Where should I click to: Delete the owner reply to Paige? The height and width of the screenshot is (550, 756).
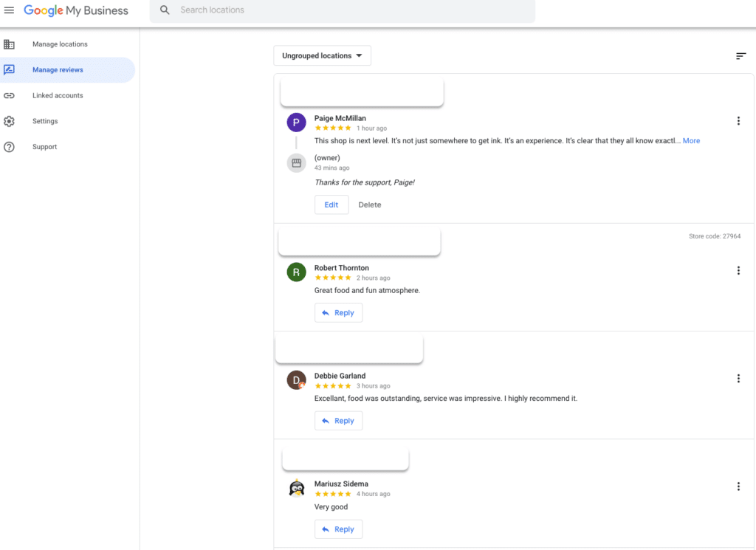point(369,204)
